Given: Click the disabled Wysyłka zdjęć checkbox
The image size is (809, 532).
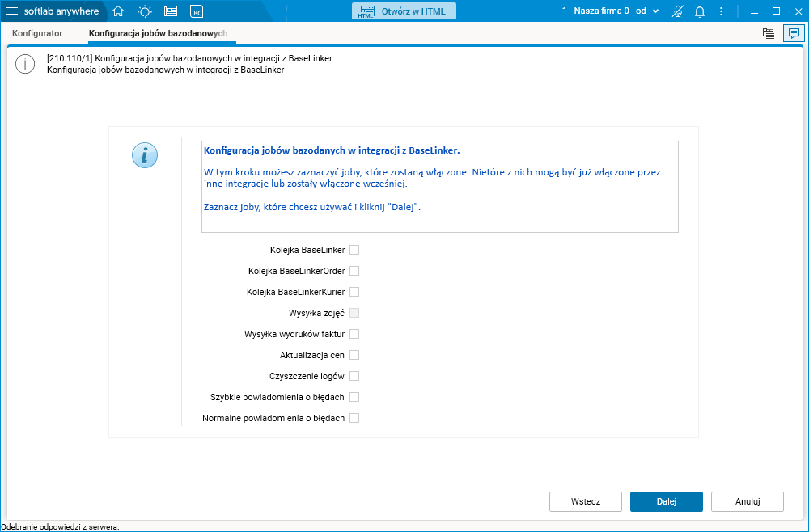Looking at the screenshot, I should [354, 313].
